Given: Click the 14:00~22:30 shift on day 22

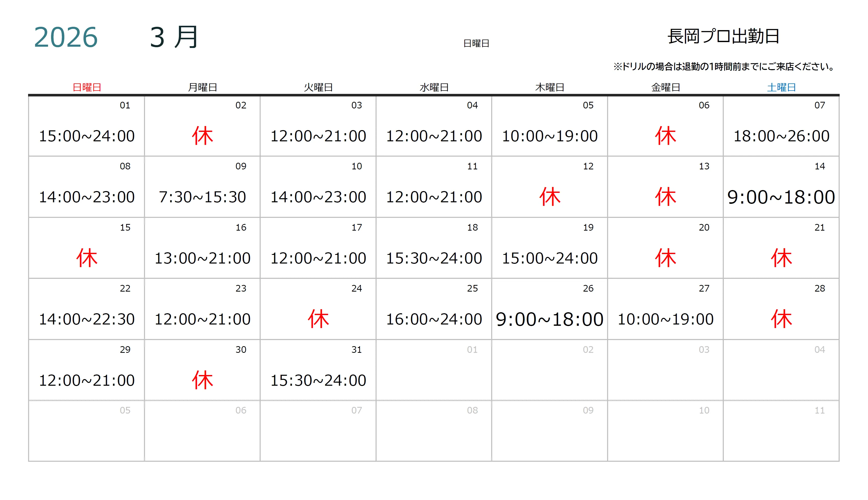Looking at the screenshot, I should point(87,319).
